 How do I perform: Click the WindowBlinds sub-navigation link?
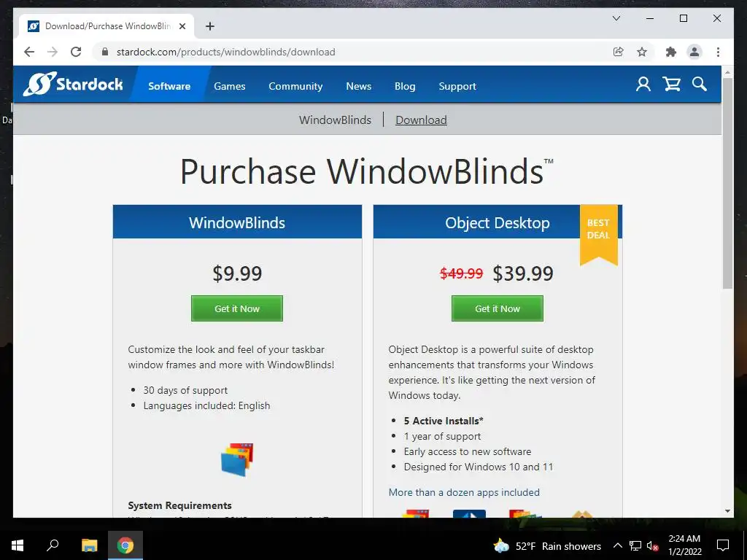coord(335,120)
